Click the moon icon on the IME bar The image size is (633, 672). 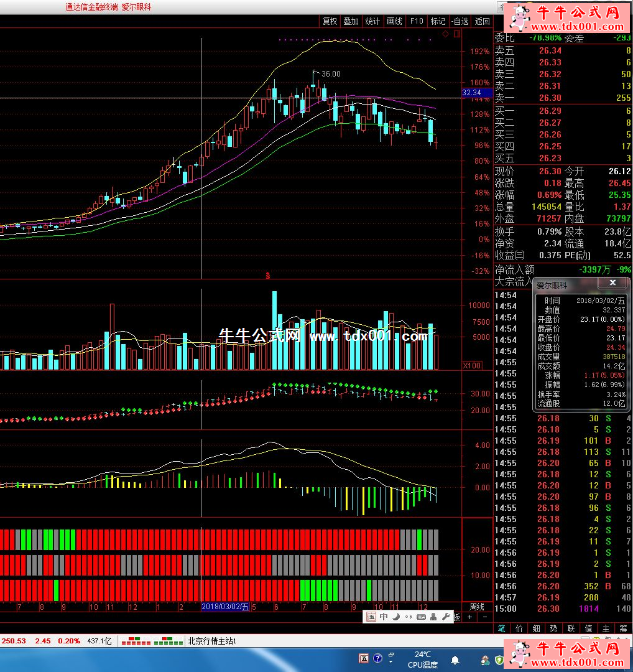[395, 617]
